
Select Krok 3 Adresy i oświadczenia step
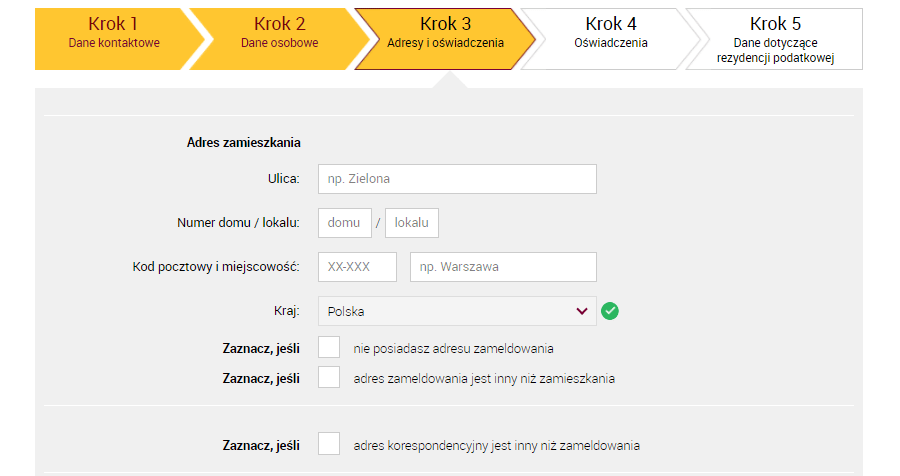point(445,39)
